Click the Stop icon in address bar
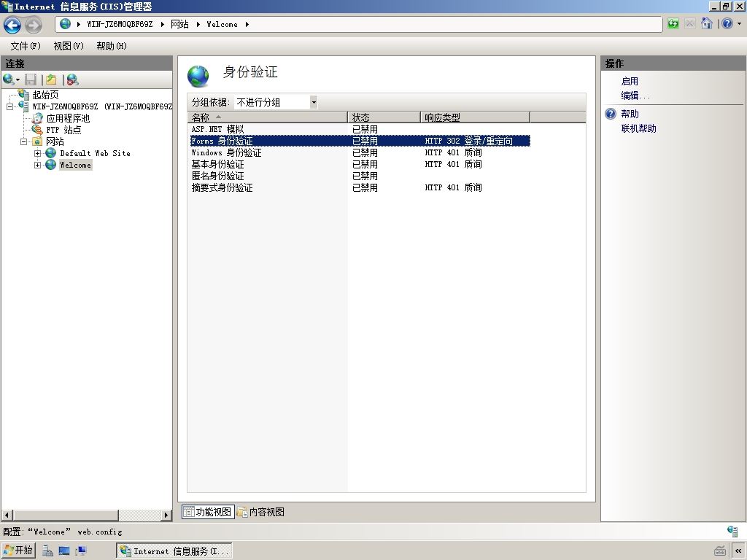Image resolution: width=747 pixels, height=560 pixels. click(x=690, y=24)
